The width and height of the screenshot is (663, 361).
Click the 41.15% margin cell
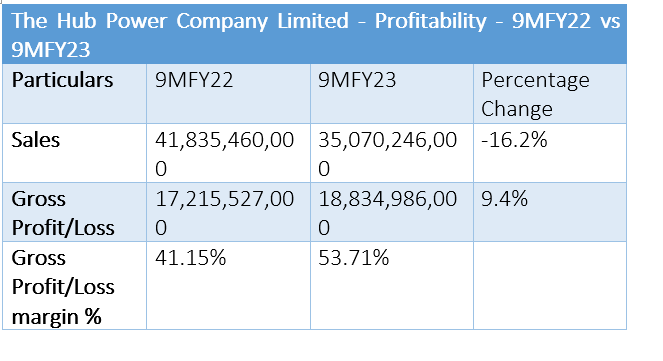tap(228, 285)
